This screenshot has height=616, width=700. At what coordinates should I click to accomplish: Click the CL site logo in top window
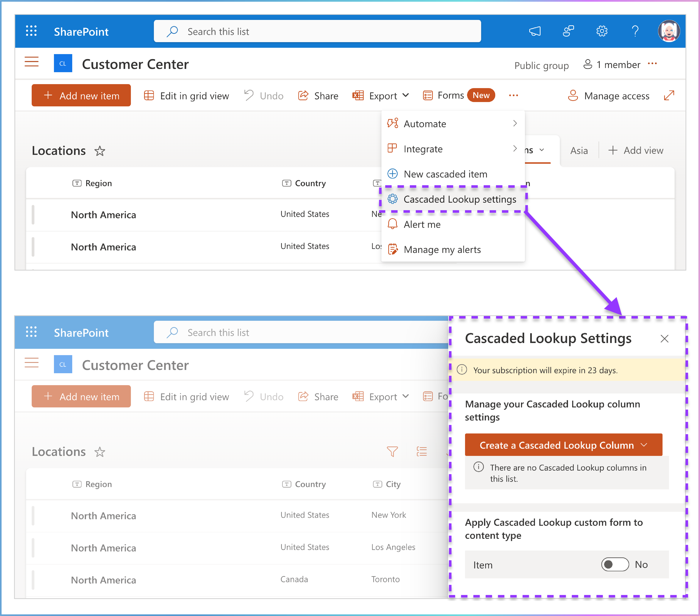(x=63, y=63)
